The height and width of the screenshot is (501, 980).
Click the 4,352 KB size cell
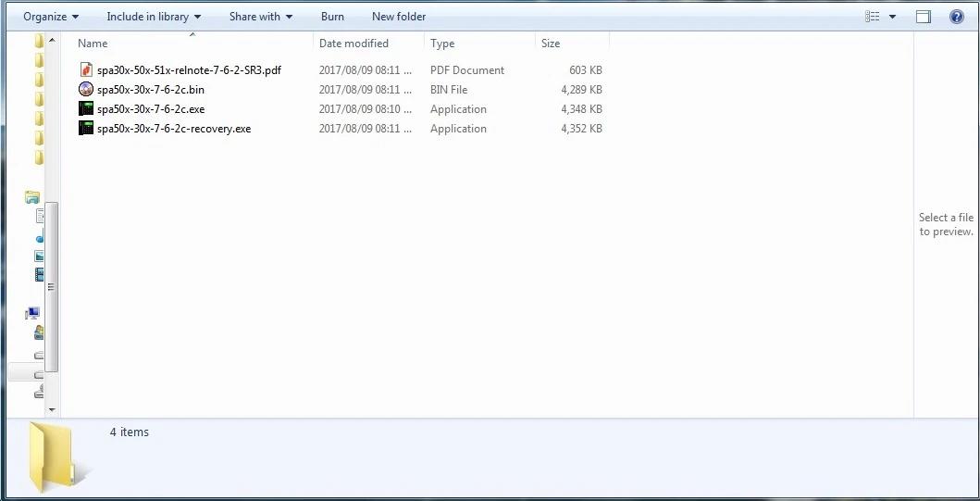click(581, 128)
